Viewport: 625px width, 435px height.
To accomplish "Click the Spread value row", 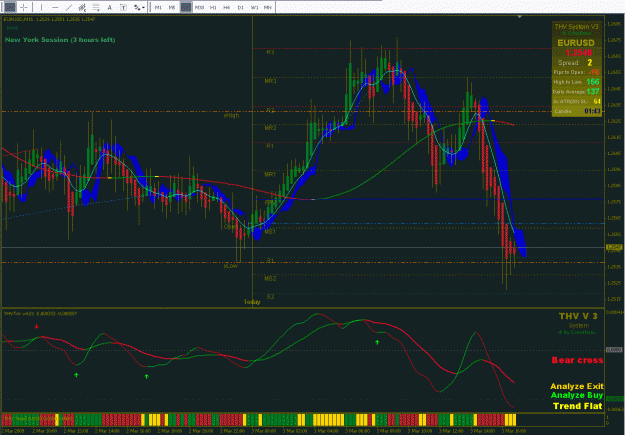I will [576, 63].
